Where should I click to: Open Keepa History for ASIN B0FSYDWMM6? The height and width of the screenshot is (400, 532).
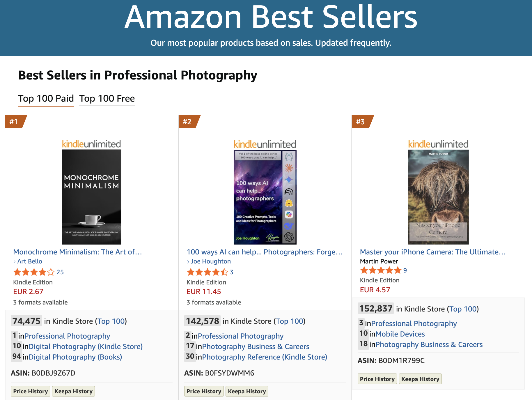tap(247, 391)
